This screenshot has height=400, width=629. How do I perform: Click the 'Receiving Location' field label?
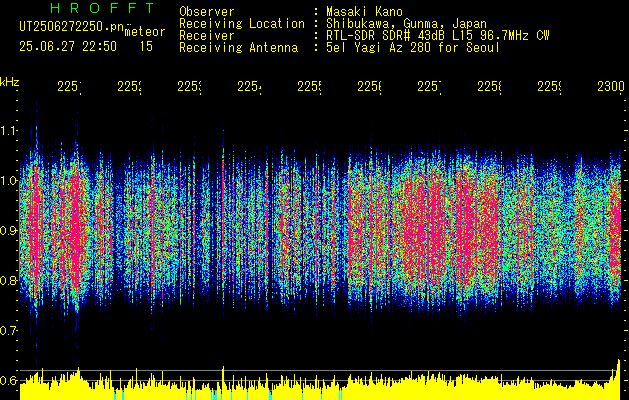(242, 24)
